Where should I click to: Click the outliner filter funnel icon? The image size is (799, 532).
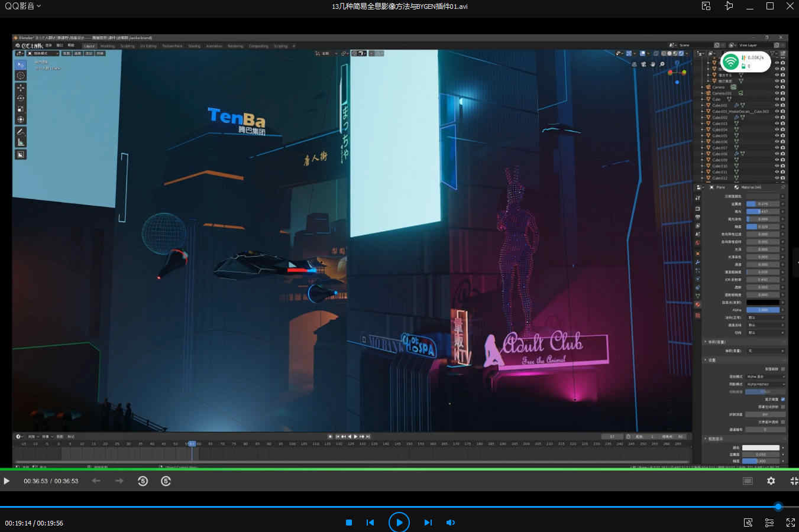coord(774,53)
